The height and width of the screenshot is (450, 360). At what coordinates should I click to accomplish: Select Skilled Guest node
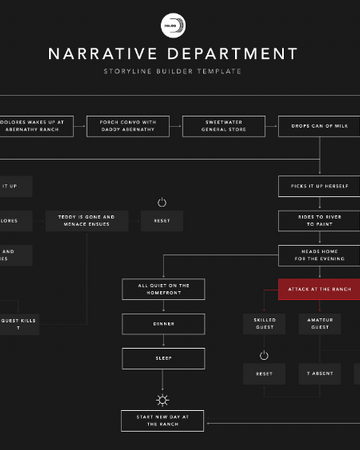(x=264, y=324)
